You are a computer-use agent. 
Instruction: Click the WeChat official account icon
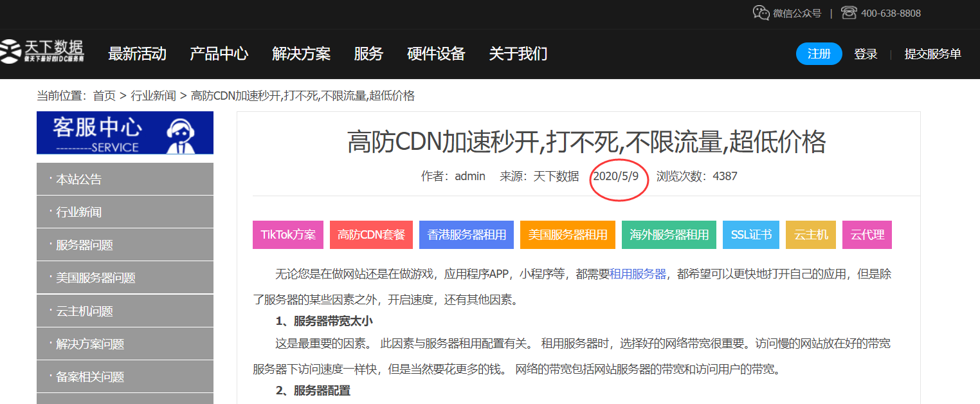pos(761,13)
